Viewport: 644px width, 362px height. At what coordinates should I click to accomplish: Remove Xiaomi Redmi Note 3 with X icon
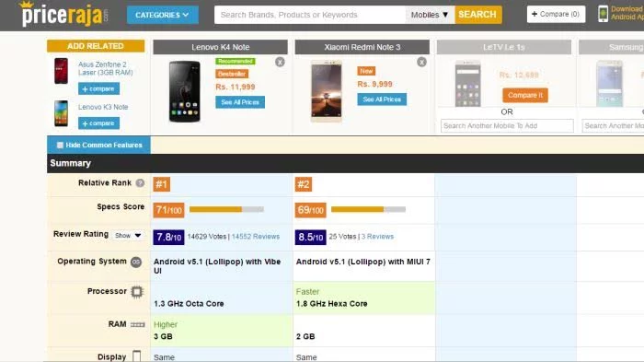421,62
